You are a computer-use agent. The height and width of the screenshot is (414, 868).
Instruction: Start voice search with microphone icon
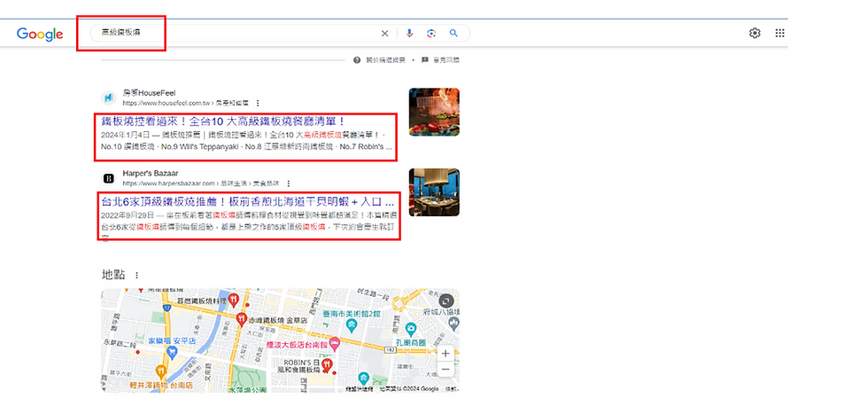pos(409,34)
